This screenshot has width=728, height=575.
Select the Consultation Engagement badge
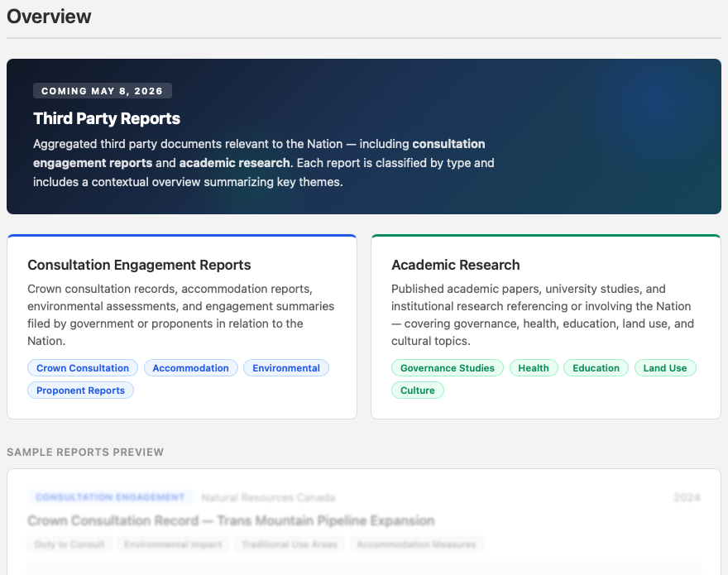pyautogui.click(x=110, y=496)
